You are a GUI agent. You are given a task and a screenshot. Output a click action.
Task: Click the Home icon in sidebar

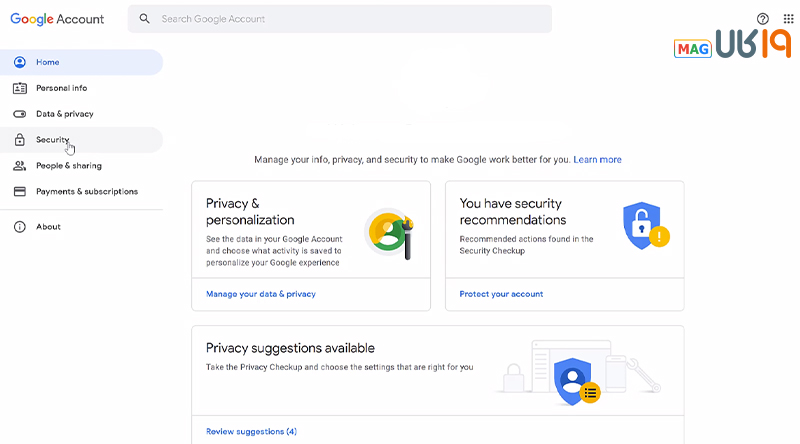click(x=20, y=62)
